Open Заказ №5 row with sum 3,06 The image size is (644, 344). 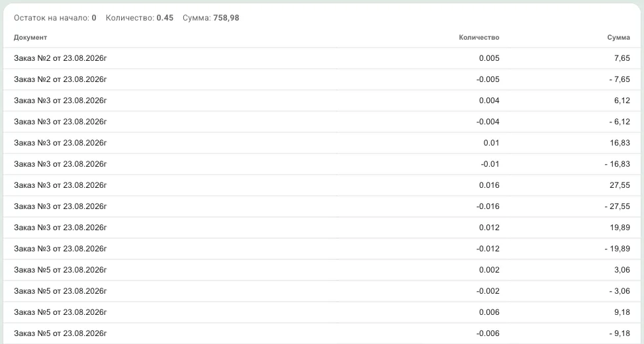point(322,270)
